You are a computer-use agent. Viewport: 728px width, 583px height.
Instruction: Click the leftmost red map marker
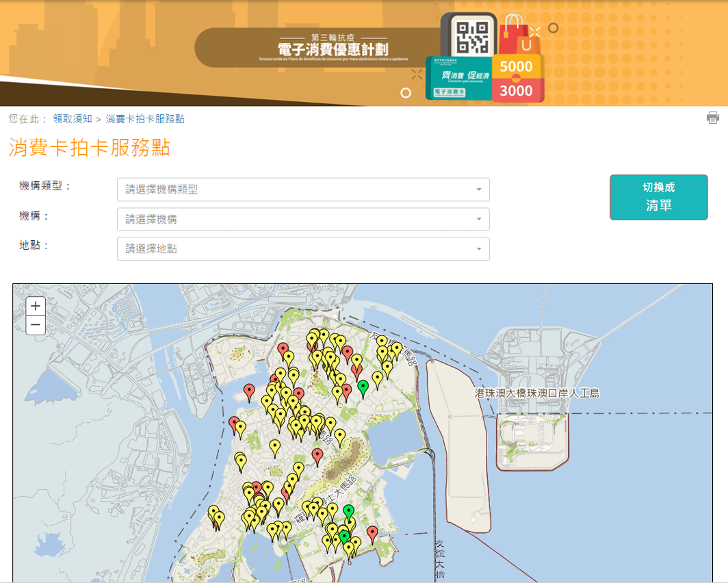click(234, 422)
